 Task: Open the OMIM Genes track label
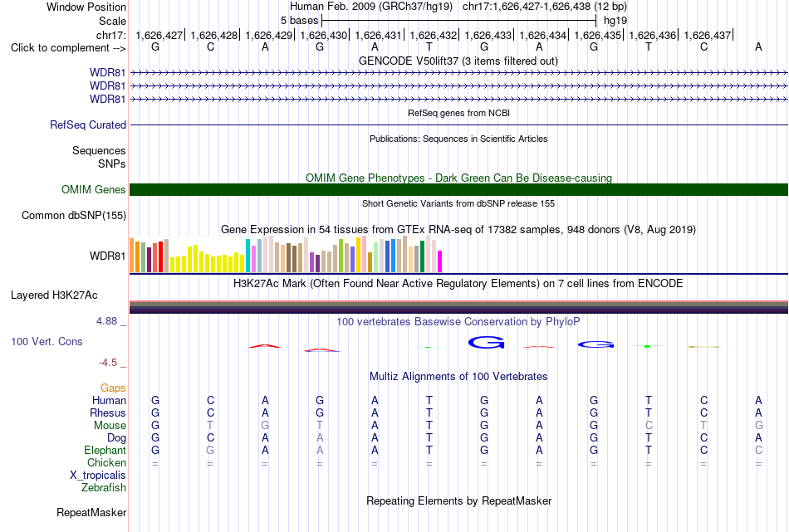[94, 189]
